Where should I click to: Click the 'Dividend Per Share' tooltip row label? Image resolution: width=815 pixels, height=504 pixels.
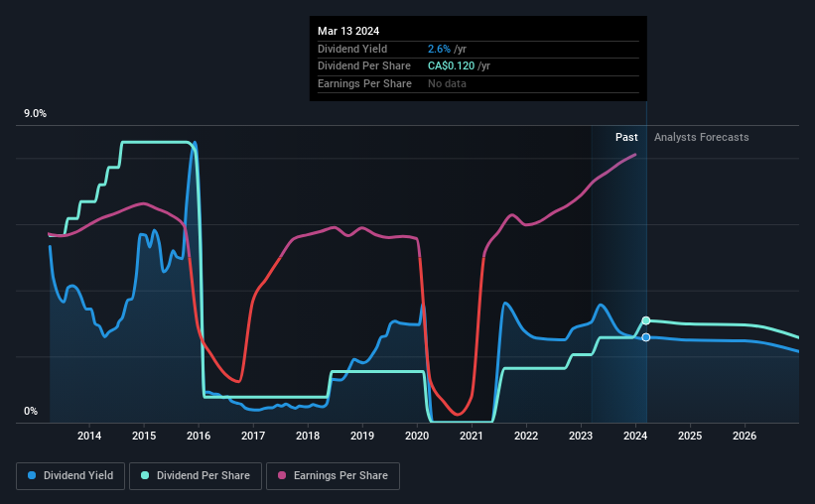pos(364,66)
